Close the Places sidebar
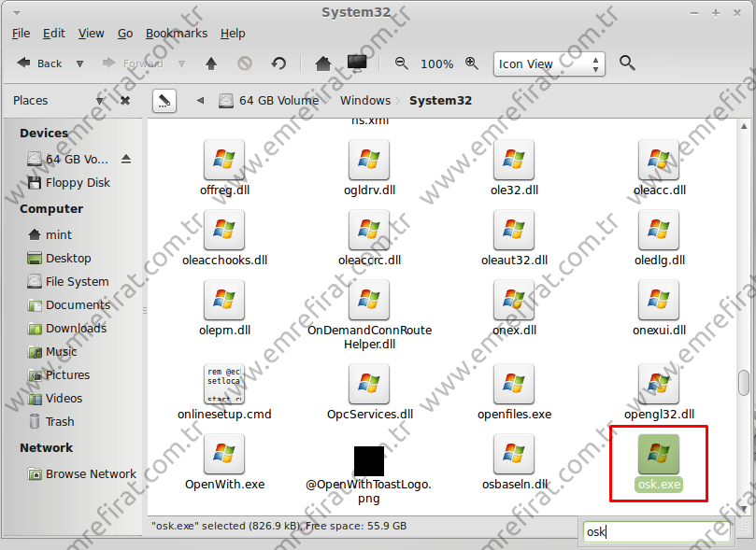 click(125, 101)
